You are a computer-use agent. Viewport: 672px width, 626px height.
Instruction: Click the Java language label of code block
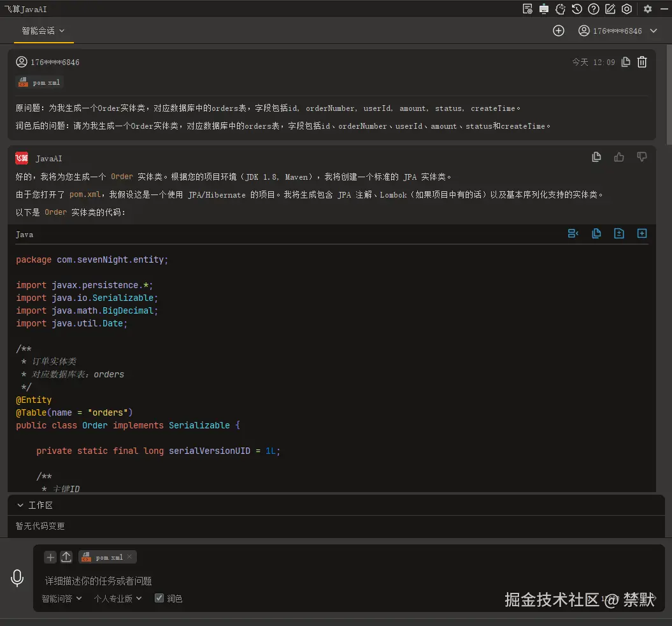[24, 235]
